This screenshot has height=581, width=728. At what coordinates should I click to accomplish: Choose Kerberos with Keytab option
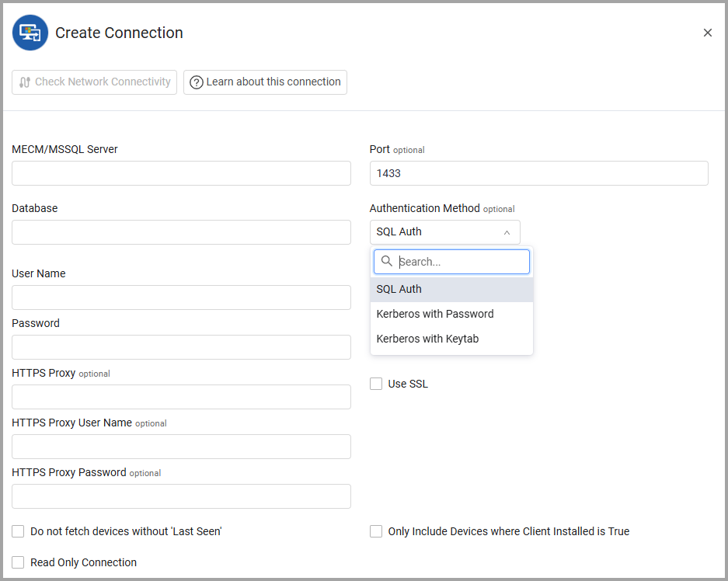pyautogui.click(x=451, y=339)
